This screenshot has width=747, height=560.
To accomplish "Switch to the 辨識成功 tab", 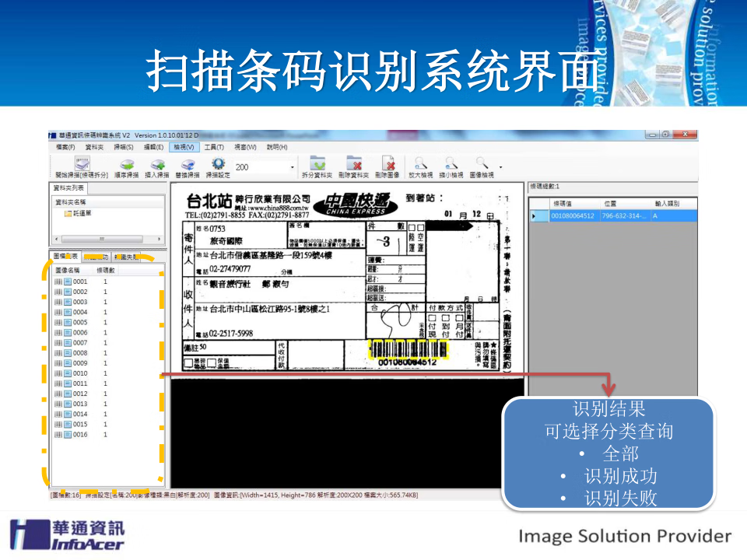I will click(96, 257).
